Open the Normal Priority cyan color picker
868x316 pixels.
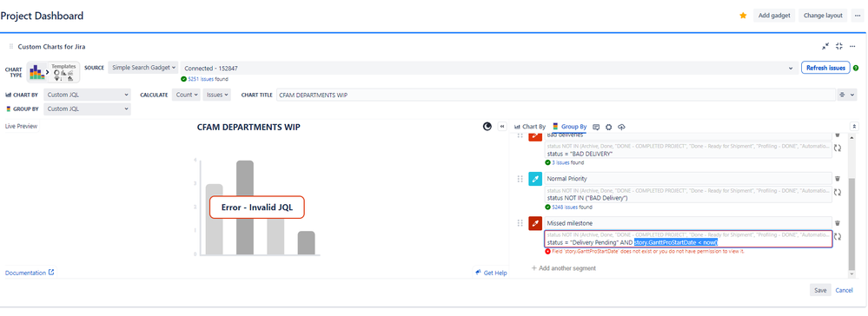[535, 179]
